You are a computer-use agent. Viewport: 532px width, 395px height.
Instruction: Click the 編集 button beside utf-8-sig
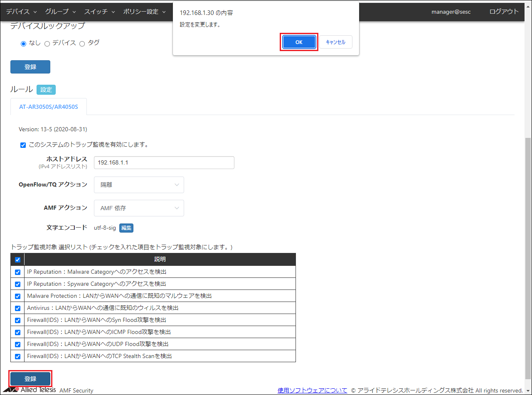click(126, 228)
